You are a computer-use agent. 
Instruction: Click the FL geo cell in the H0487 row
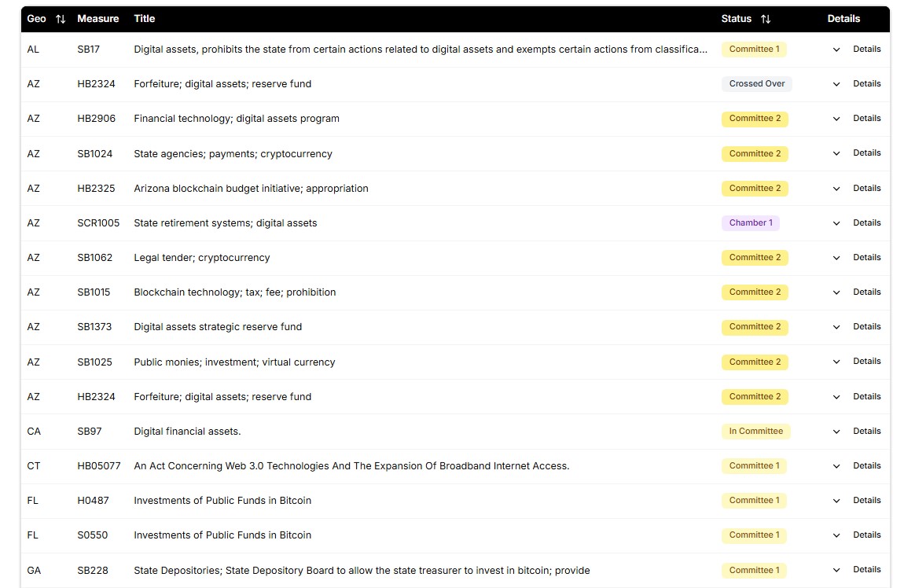[x=32, y=501]
